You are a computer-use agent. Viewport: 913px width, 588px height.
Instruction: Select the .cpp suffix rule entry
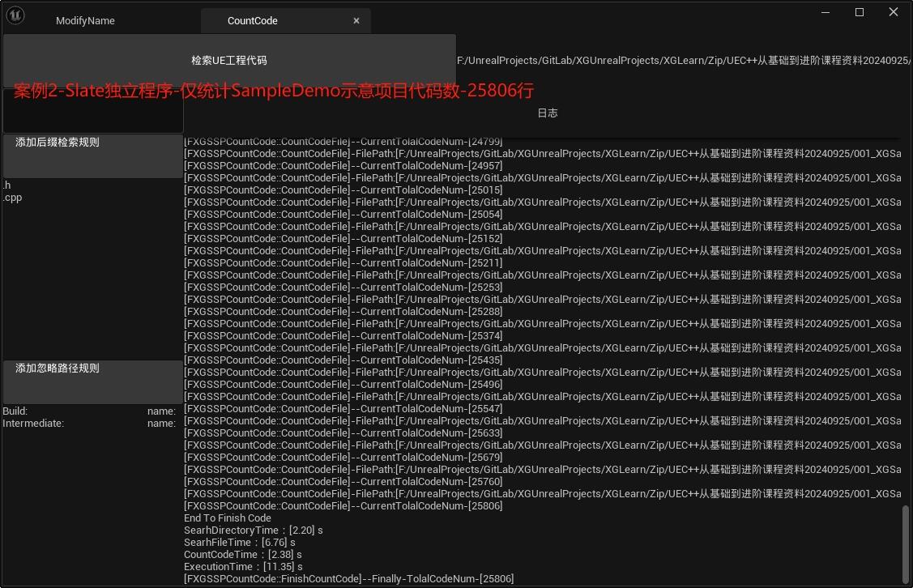pyautogui.click(x=12, y=198)
